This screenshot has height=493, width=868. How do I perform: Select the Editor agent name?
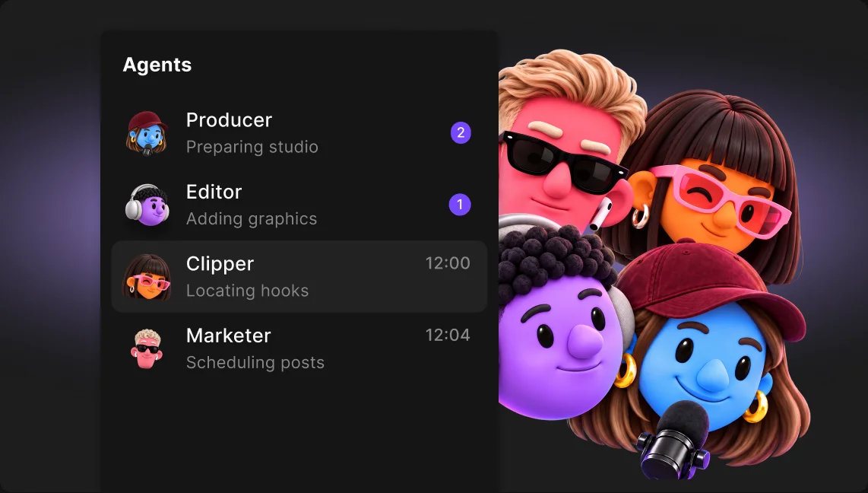coord(214,192)
